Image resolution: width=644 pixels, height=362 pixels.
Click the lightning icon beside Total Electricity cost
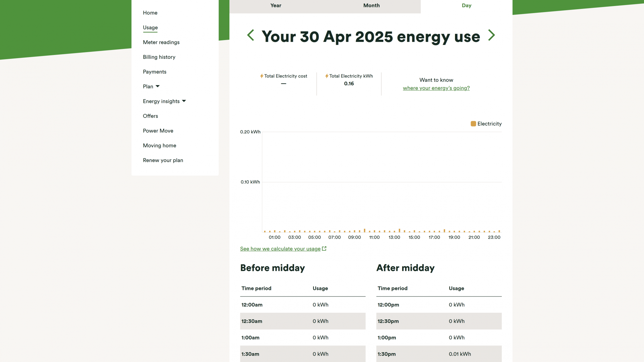tap(262, 76)
